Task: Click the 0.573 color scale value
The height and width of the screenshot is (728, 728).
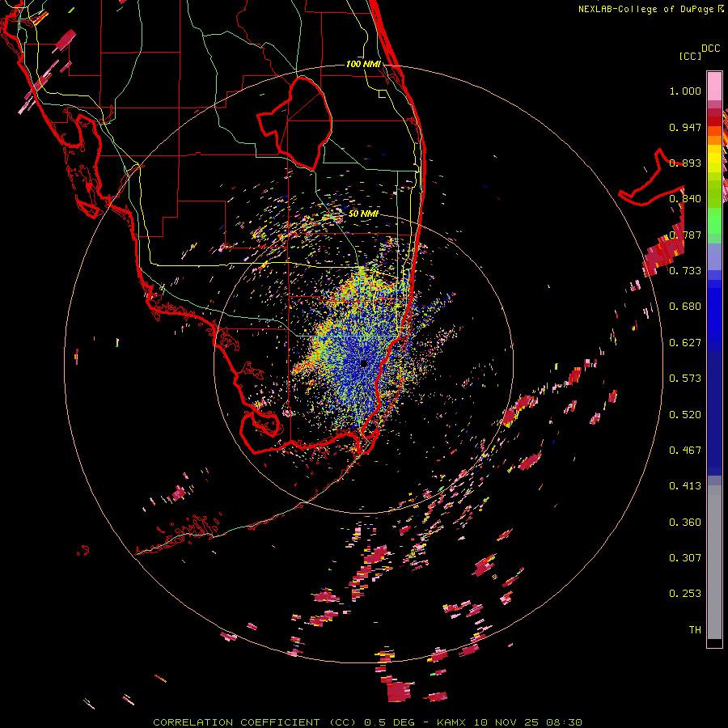Action: (685, 379)
